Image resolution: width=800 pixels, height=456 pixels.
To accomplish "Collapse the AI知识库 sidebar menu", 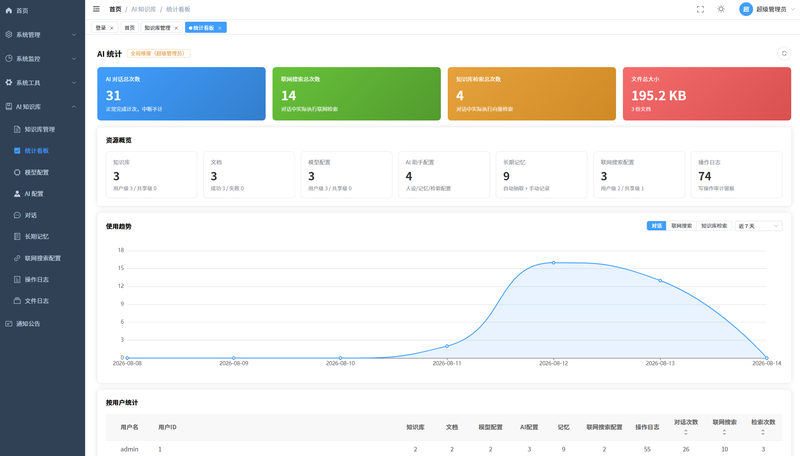I will pyautogui.click(x=42, y=107).
